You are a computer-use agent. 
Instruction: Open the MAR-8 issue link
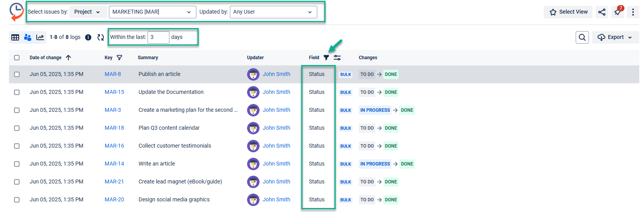coord(113,74)
